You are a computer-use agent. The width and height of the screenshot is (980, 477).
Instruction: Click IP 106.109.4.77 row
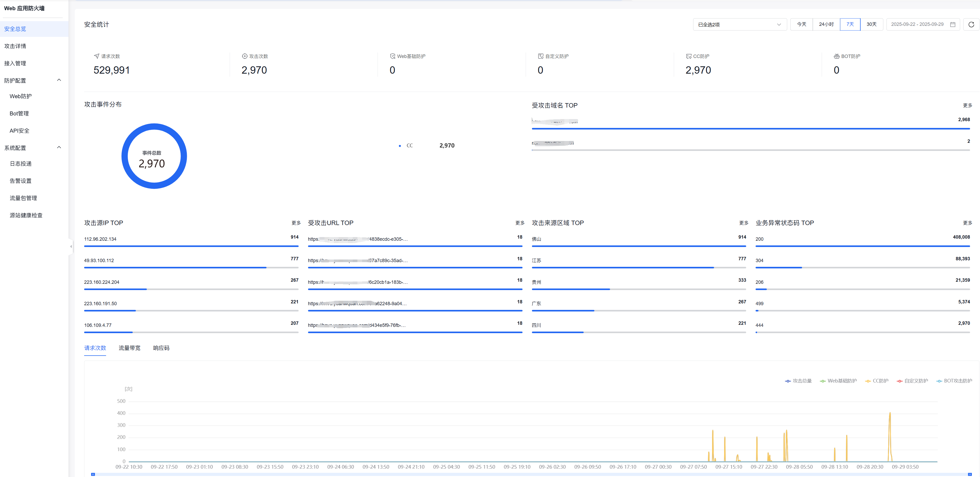(x=191, y=327)
